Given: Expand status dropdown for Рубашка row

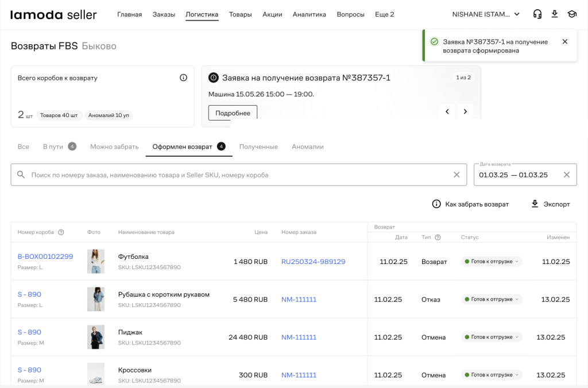Looking at the screenshot, I should tap(492, 299).
